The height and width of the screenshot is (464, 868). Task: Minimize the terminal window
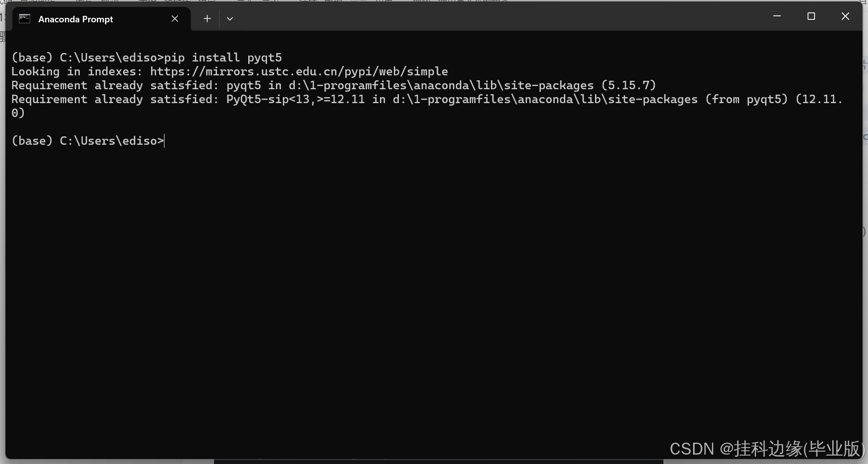[777, 16]
